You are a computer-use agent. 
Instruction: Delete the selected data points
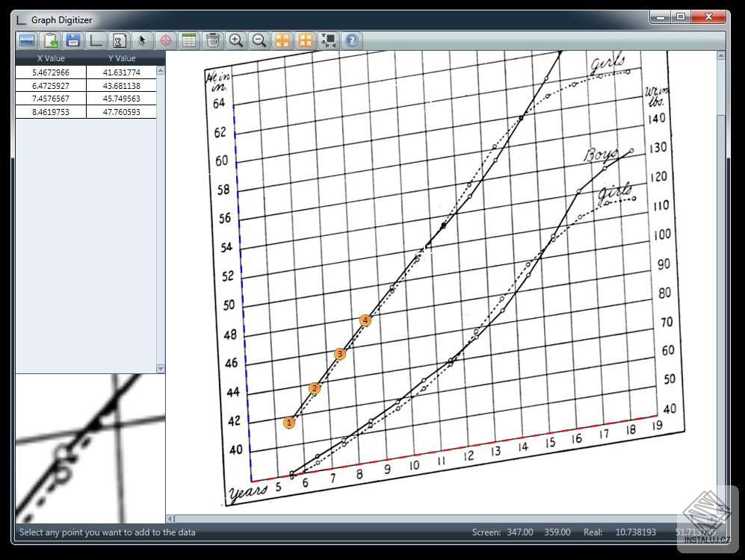[x=213, y=40]
